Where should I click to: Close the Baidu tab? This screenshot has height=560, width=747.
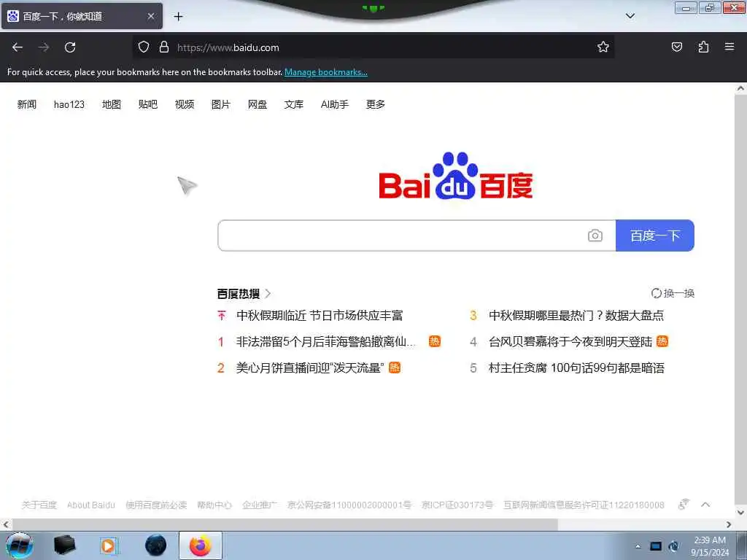[150, 16]
